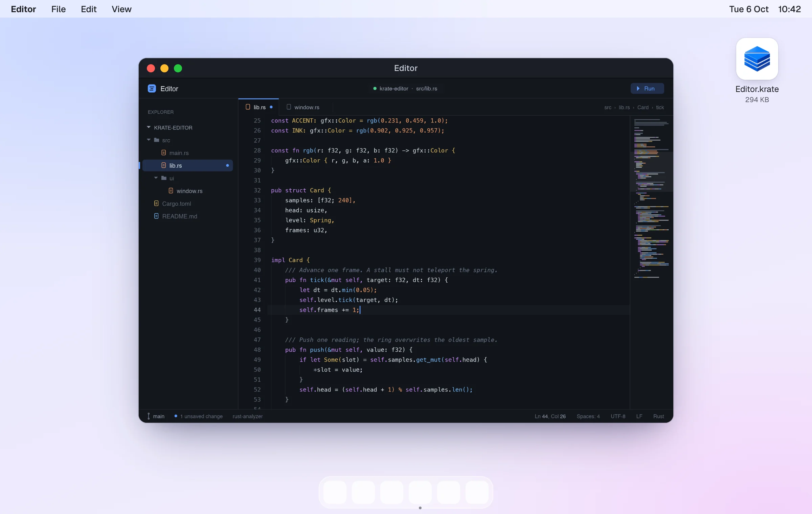This screenshot has width=812, height=514.
Task: Open the File menu
Action: point(59,9)
